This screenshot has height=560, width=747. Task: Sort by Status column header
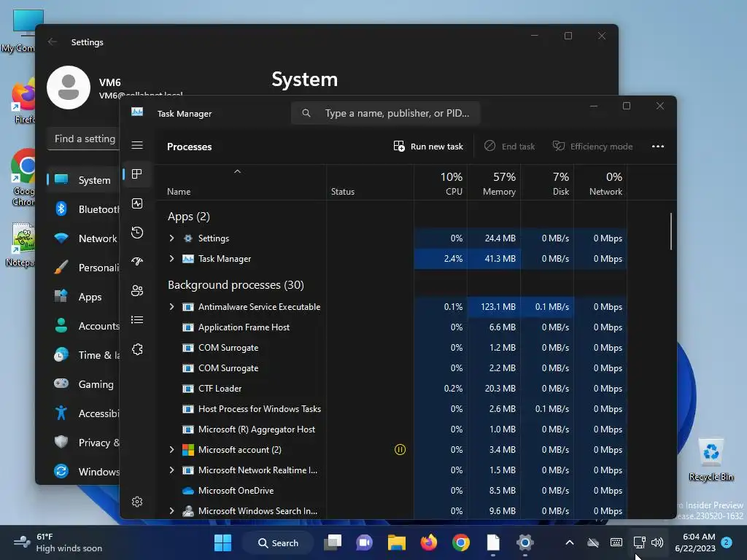coord(370,183)
